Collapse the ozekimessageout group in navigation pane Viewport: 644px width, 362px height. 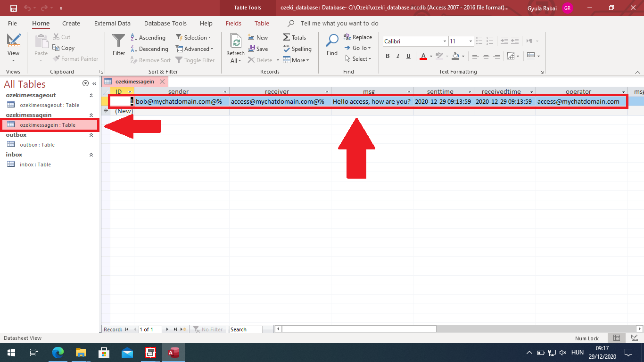click(x=91, y=95)
